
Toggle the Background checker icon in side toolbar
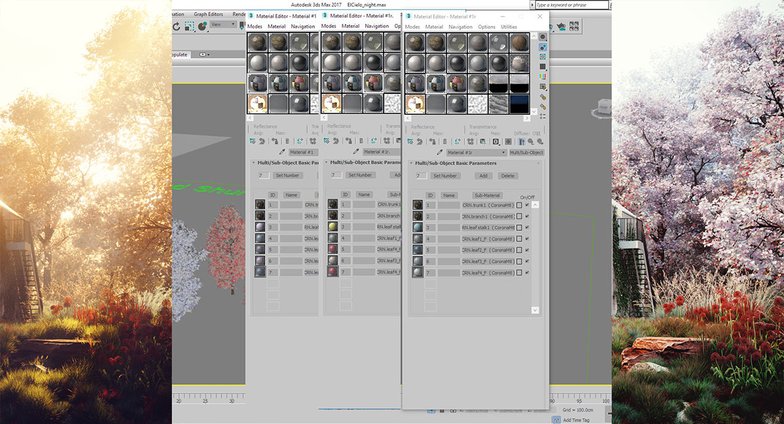click(x=543, y=59)
